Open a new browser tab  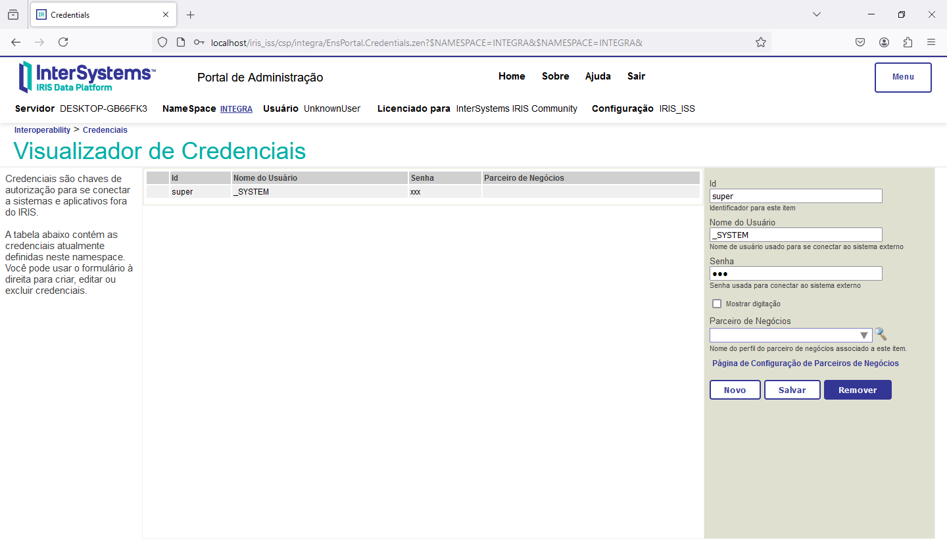click(x=191, y=14)
